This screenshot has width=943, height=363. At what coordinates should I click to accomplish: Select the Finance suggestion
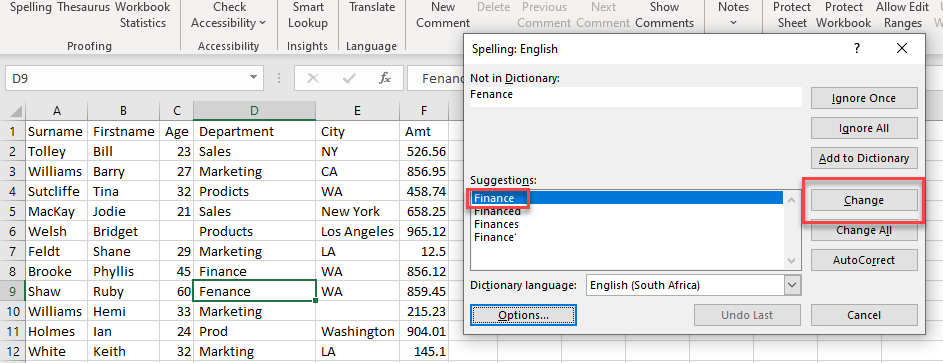pyautogui.click(x=627, y=198)
